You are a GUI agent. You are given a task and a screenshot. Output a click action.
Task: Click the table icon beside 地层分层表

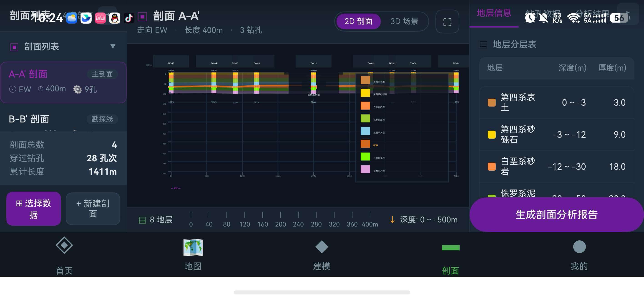tap(483, 45)
